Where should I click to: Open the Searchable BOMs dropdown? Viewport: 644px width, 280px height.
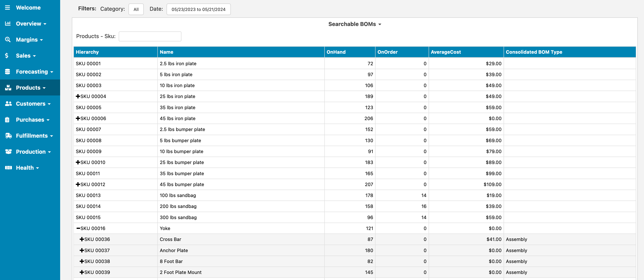[354, 24]
